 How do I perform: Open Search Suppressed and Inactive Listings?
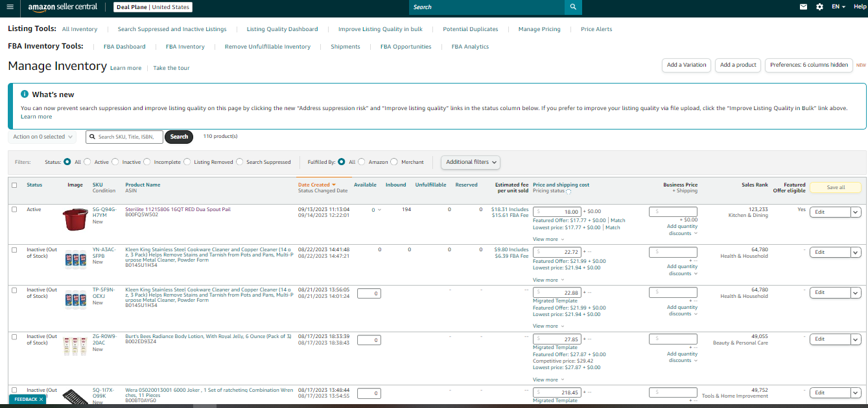click(172, 29)
